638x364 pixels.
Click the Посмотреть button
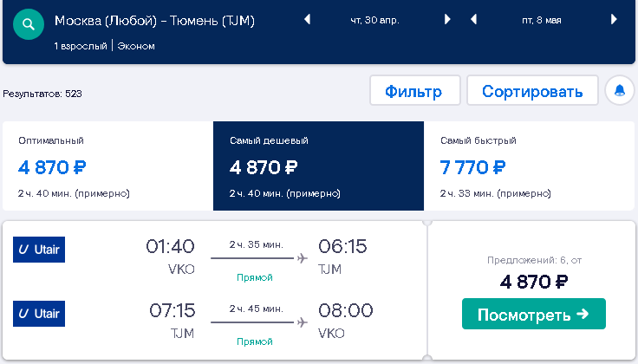534,314
